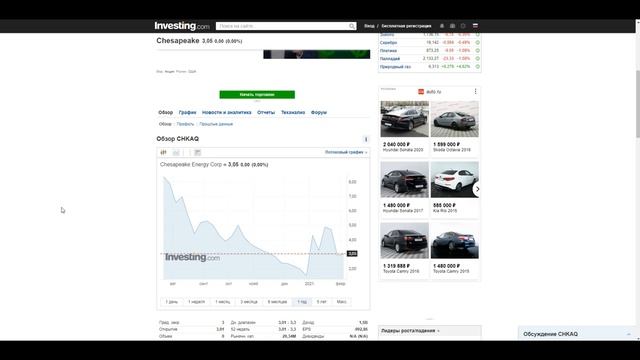Open the Теханализ tab
Screen dimensions: 640x360
[293, 112]
